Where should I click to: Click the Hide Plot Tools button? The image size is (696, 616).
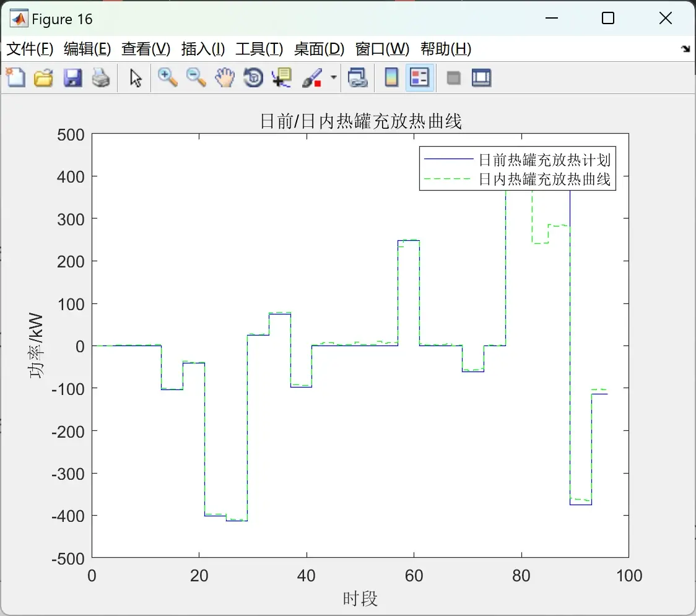(453, 78)
